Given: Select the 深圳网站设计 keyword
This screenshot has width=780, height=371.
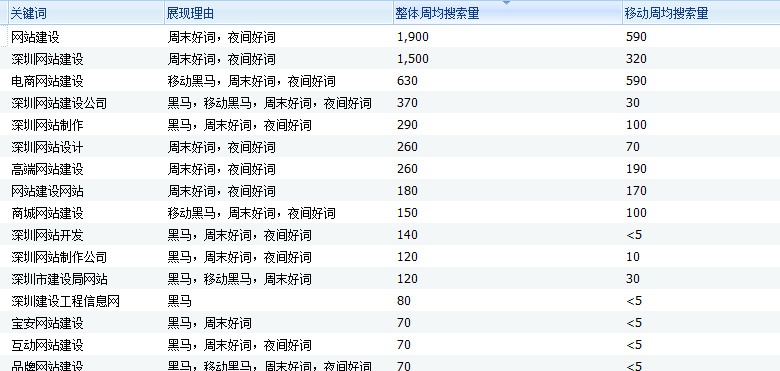Looking at the screenshot, I should pos(47,147).
